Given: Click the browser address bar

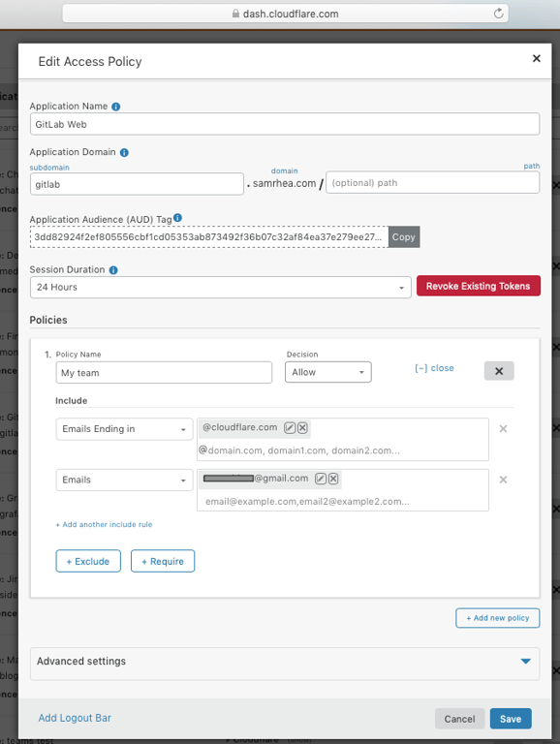Looking at the screenshot, I should pyautogui.click(x=285, y=14).
